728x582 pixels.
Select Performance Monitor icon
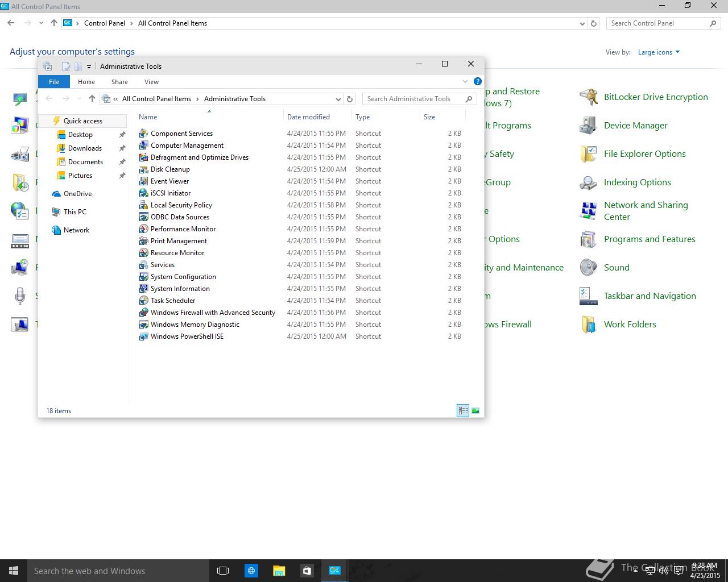tap(144, 229)
